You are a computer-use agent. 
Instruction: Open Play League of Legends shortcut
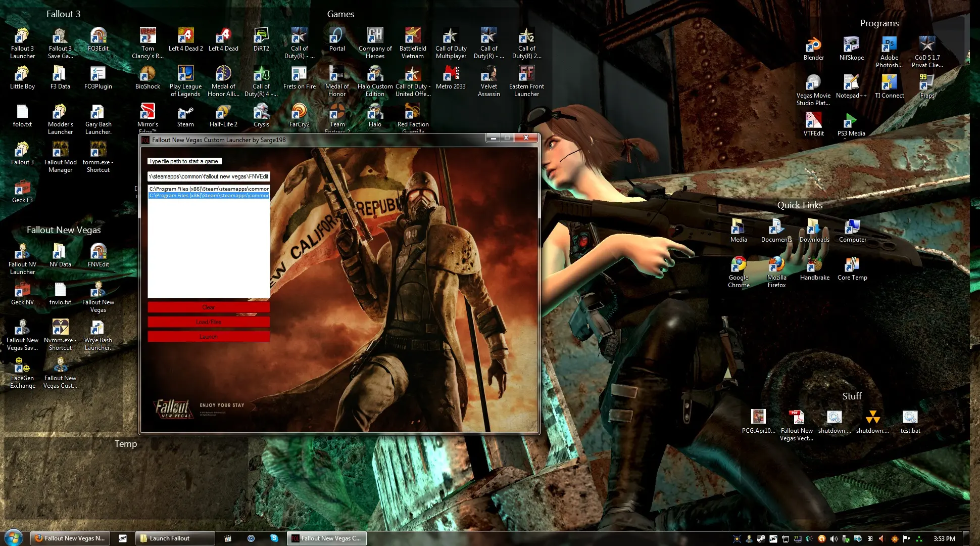point(185,81)
